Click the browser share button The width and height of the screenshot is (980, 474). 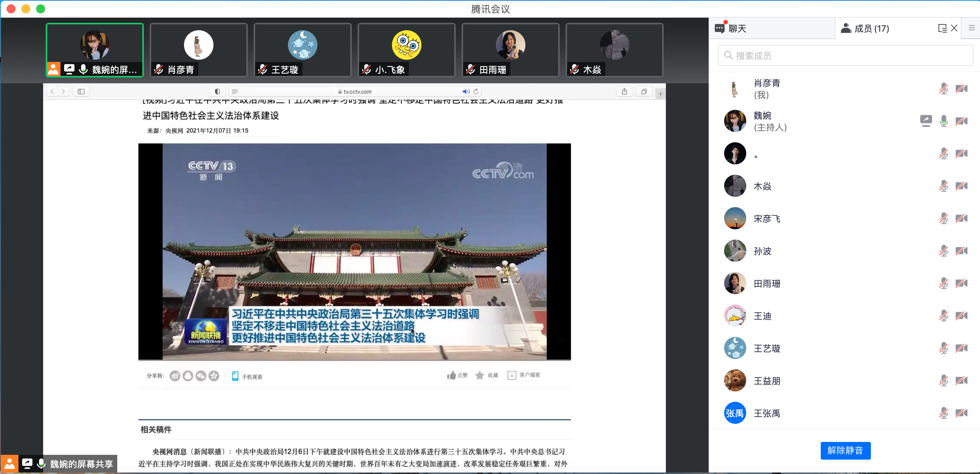(x=624, y=91)
